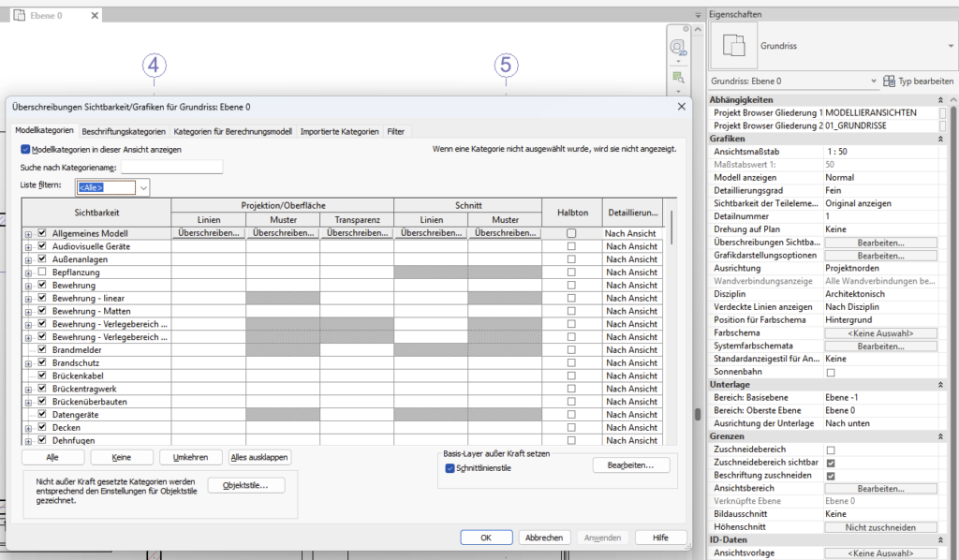Click the navigation wheel icon in view

(677, 48)
